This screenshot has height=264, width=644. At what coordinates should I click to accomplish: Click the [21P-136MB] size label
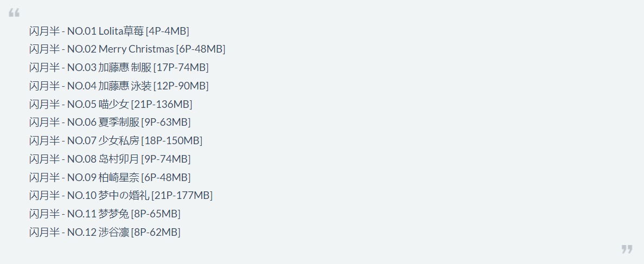click(x=162, y=104)
